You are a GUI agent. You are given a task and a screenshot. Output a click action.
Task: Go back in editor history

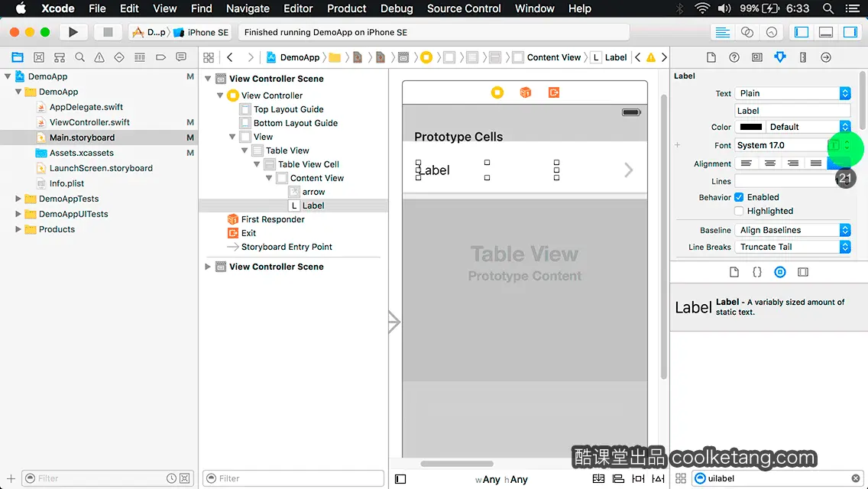click(230, 57)
